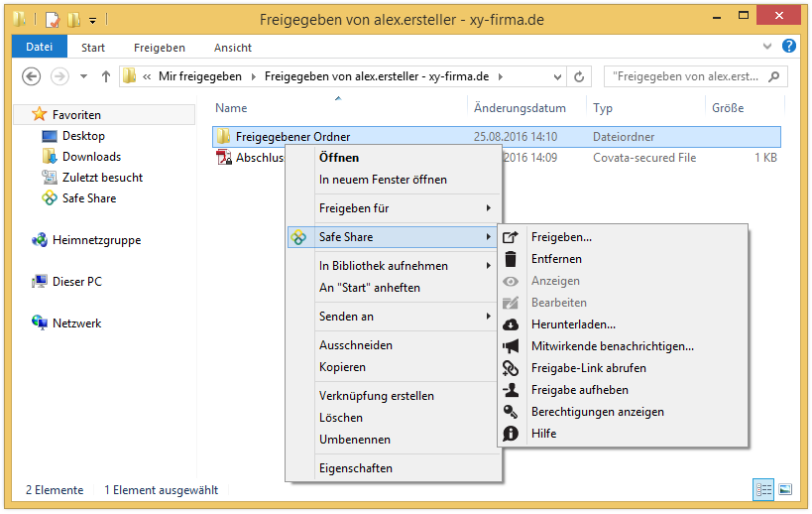The image size is (812, 514).
Task: Expand the Freigeben für submenu
Action: tap(489, 208)
